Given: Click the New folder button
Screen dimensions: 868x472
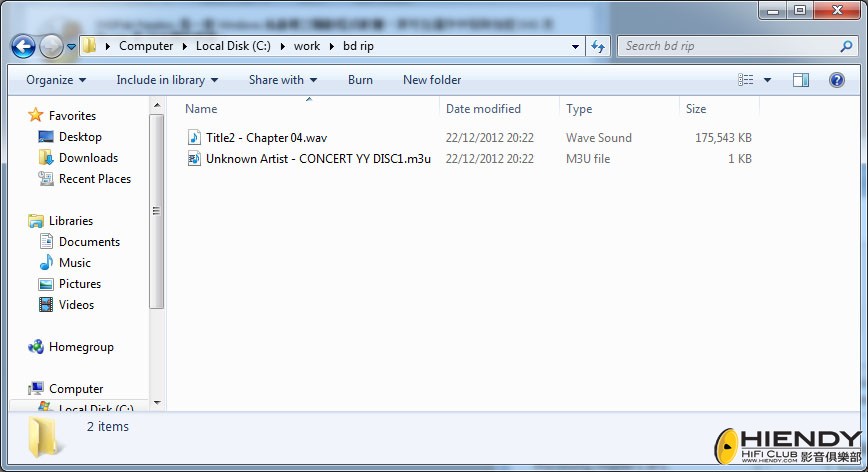Looking at the screenshot, I should [432, 80].
